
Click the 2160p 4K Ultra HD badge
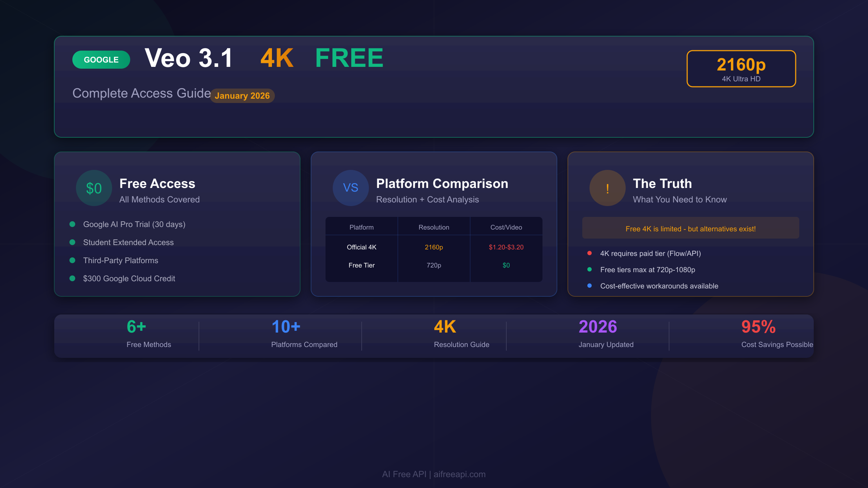coord(741,69)
